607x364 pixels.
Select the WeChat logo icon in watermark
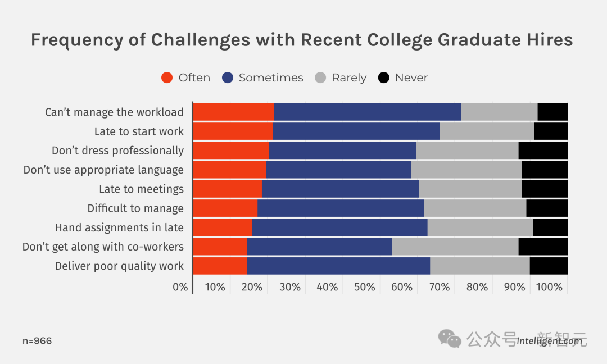point(450,339)
